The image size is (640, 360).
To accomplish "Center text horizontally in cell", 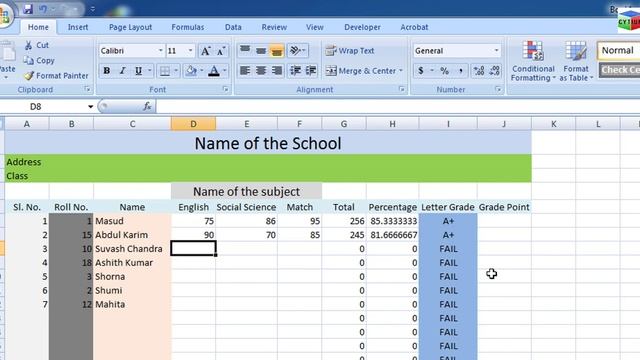I will point(261,71).
